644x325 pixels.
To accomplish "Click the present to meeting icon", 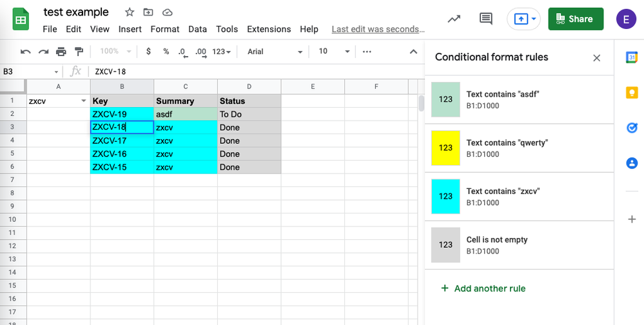I will (521, 19).
